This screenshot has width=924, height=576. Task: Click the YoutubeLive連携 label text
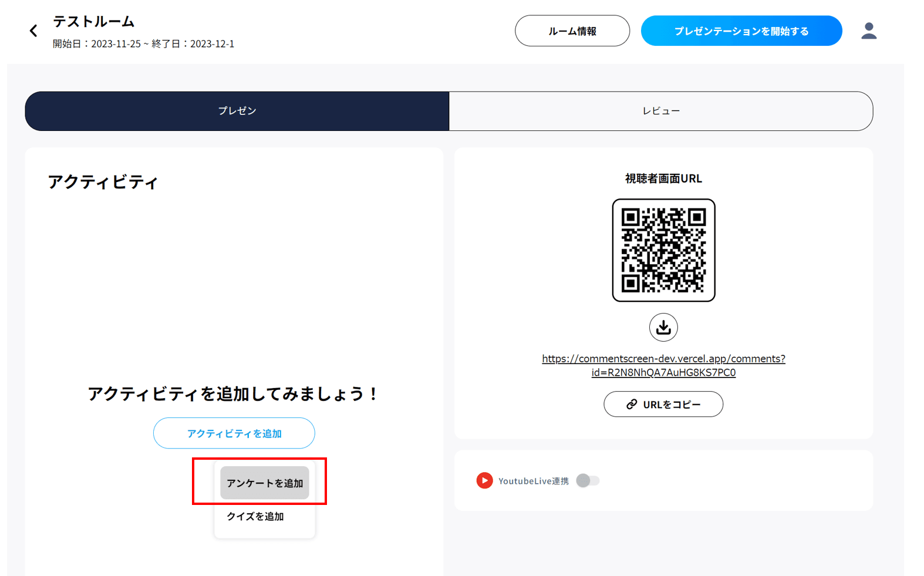(533, 481)
